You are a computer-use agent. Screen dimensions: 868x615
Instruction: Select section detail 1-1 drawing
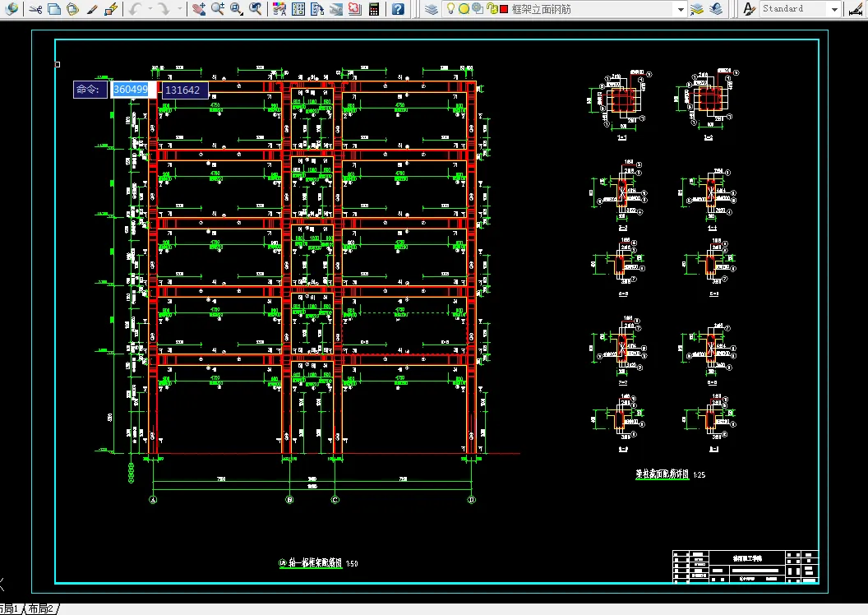coord(621,104)
